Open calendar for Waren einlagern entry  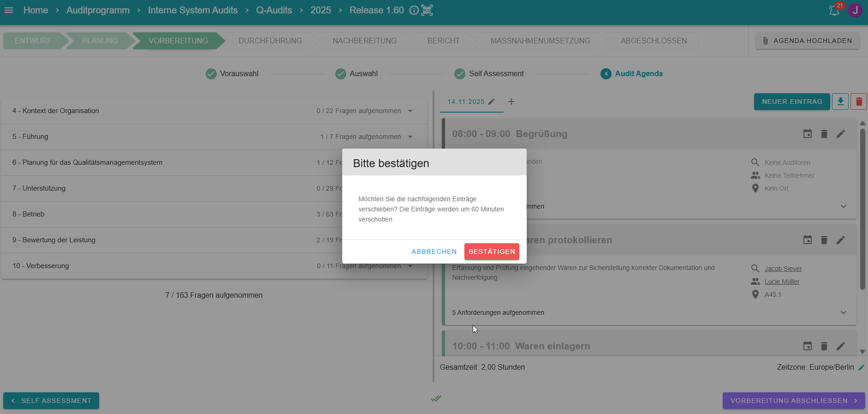pos(807,346)
